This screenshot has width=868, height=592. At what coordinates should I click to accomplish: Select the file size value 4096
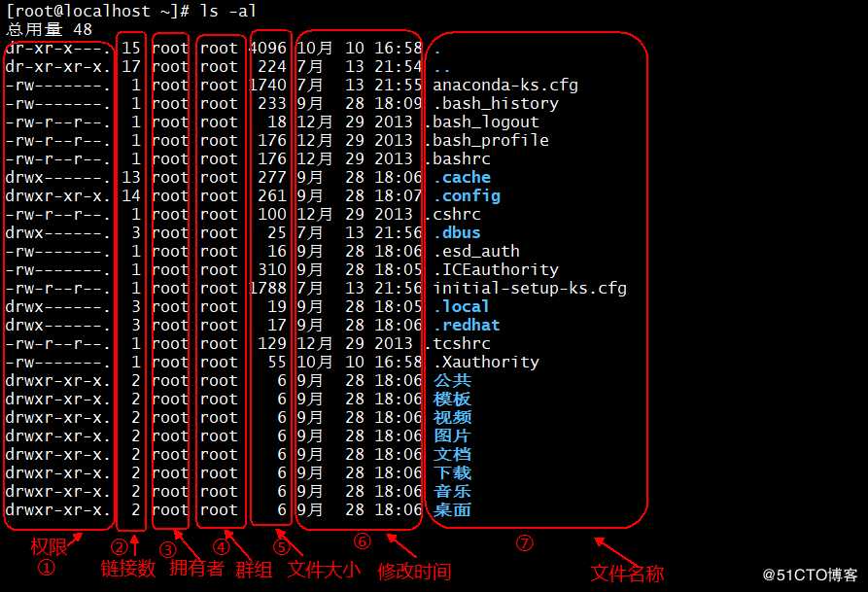[x=267, y=49]
